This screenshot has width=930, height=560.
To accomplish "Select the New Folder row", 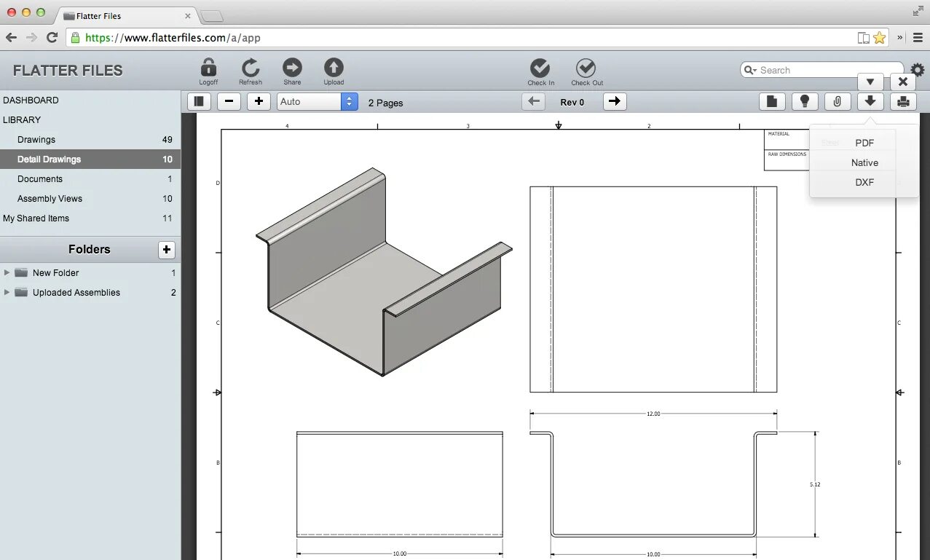I will pos(90,273).
